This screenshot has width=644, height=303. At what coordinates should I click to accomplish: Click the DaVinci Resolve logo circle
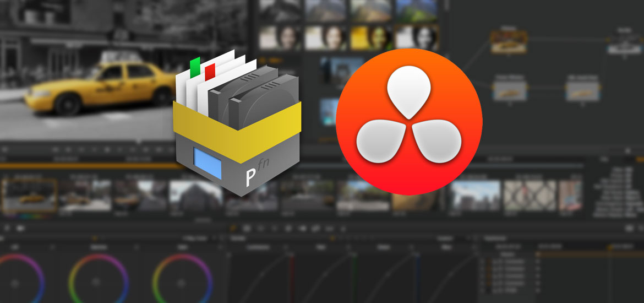point(409,122)
